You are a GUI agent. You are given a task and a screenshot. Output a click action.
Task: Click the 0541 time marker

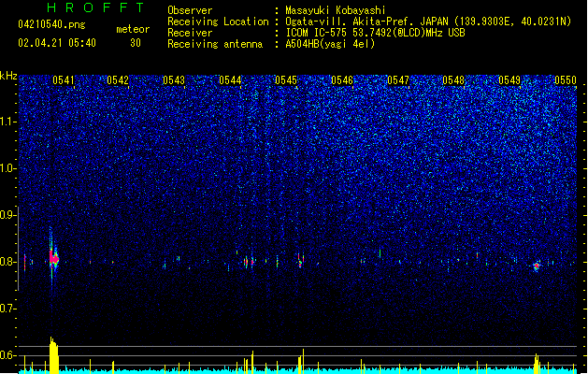64,80
